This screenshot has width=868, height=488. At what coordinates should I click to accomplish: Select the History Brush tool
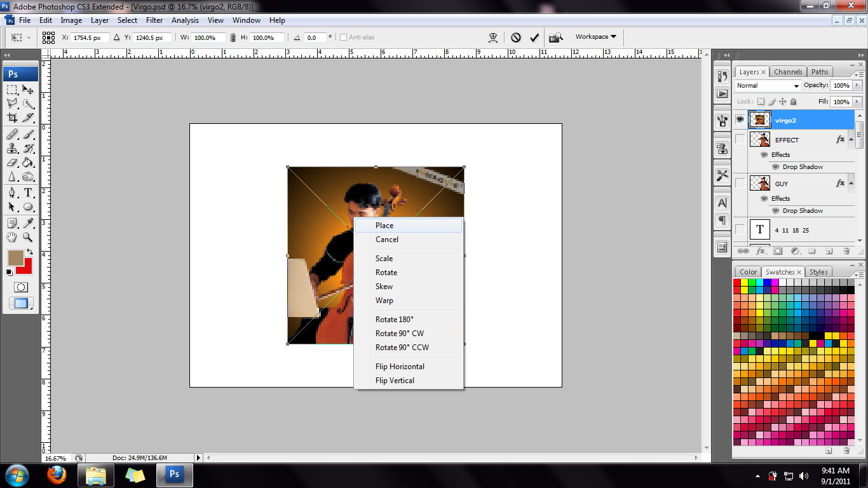click(29, 149)
